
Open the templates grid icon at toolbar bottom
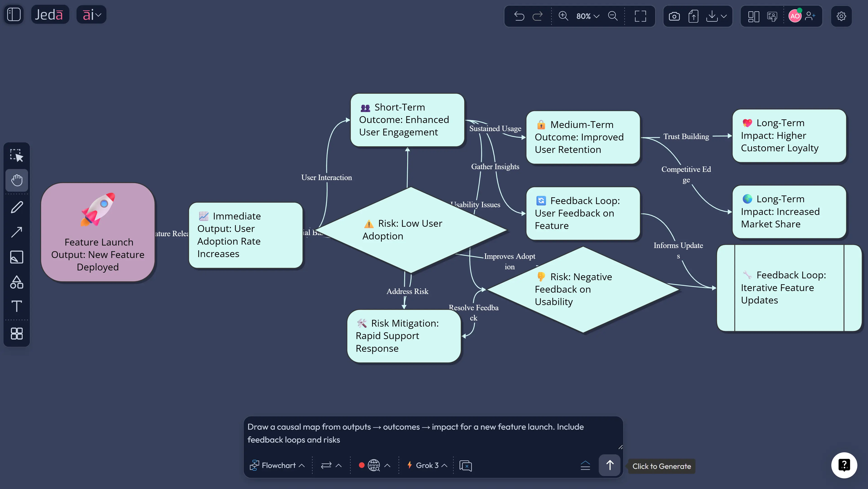(17, 333)
